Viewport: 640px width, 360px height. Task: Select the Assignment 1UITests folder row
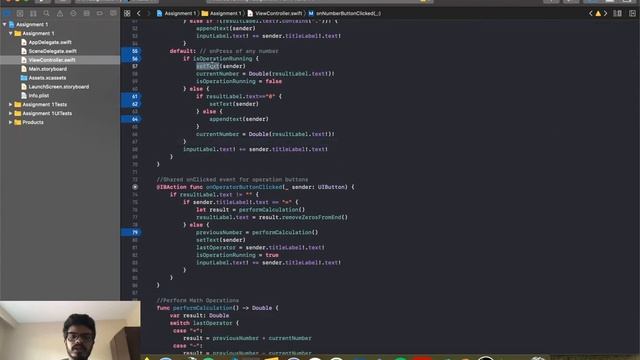click(x=60, y=113)
